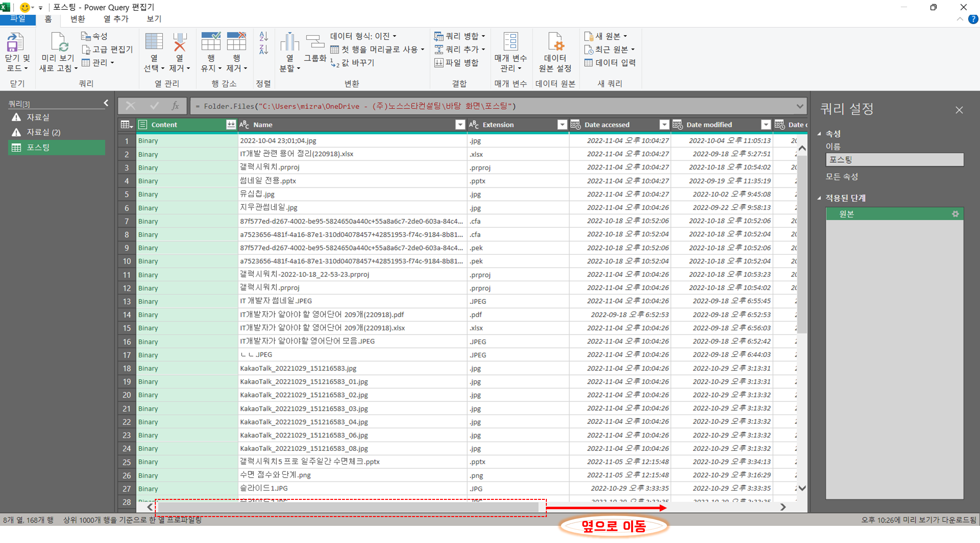Open the 변환 ribbon tab

point(77,19)
